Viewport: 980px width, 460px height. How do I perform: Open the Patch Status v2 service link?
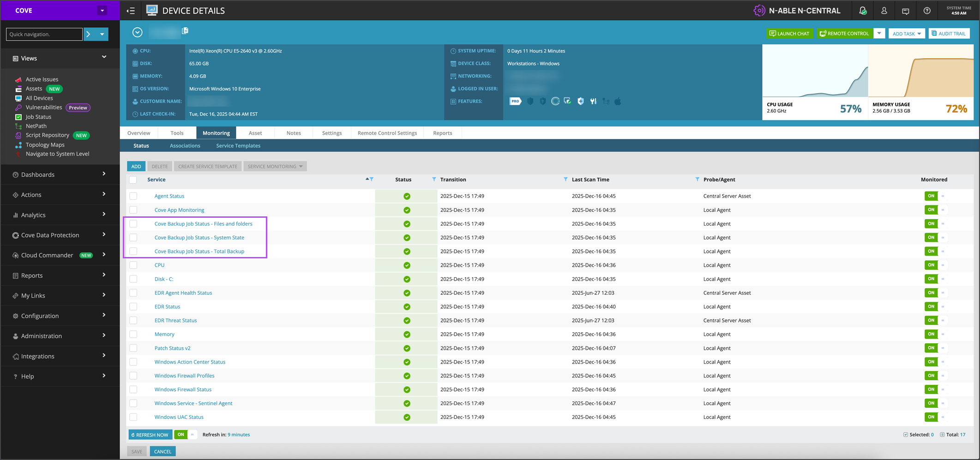tap(172, 348)
